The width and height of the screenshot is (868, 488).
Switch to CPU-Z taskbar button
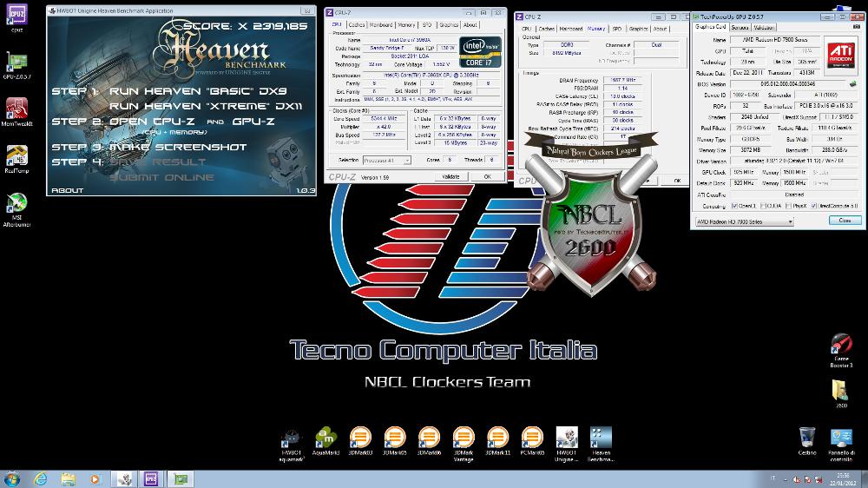point(151,478)
